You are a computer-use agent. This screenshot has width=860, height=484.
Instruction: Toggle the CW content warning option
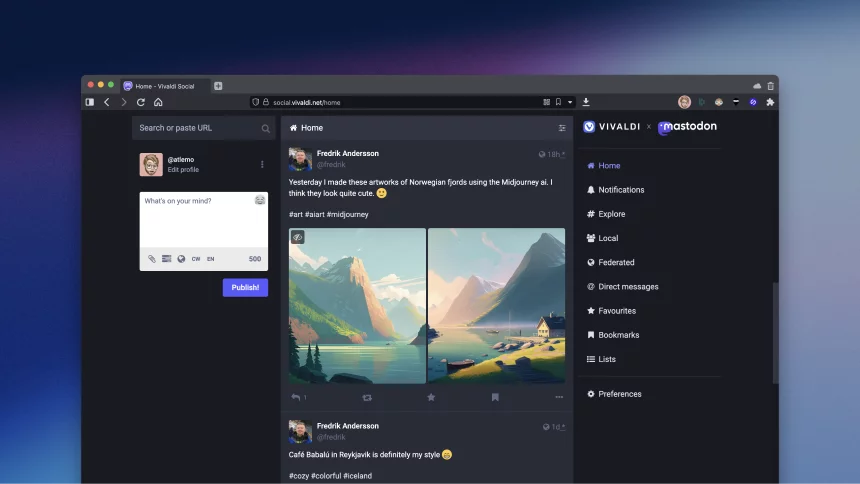click(196, 259)
